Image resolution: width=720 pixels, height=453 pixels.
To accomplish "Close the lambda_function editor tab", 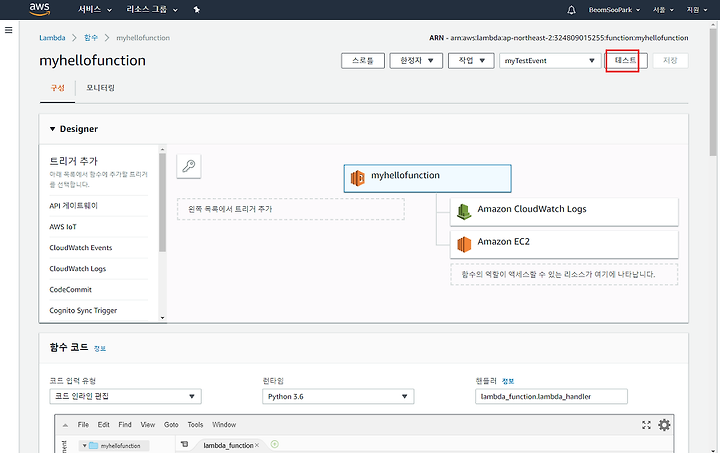I will 257,445.
